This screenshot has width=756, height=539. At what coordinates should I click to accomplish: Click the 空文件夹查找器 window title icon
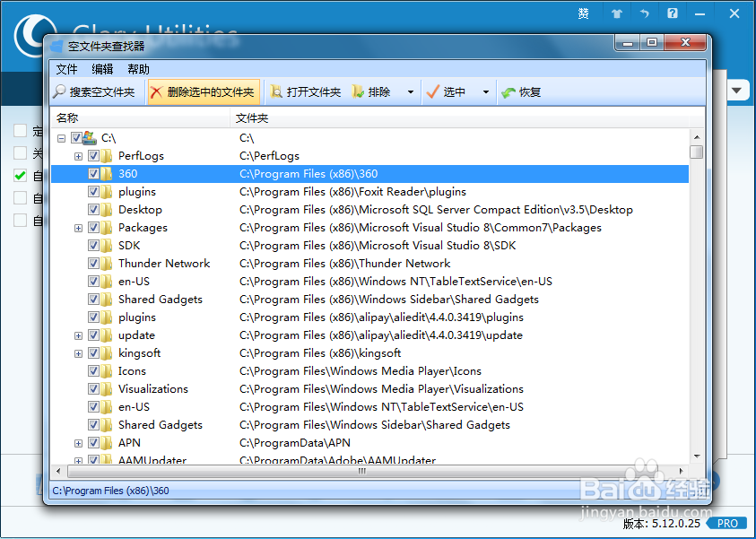tap(56, 47)
